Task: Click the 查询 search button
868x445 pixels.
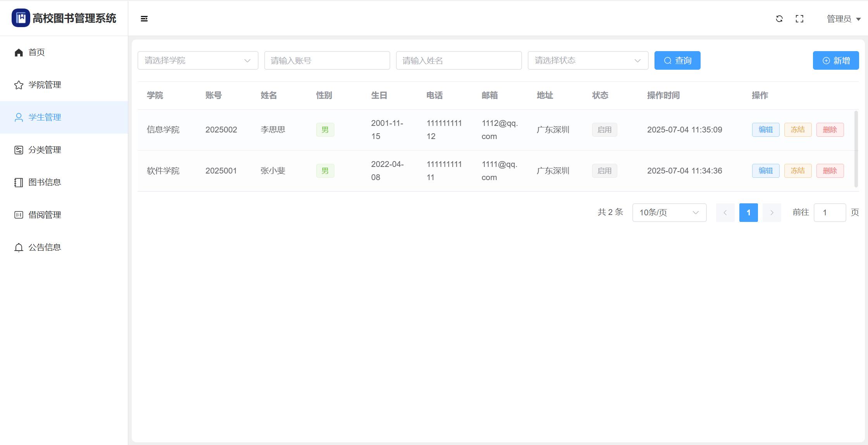Action: (x=677, y=60)
